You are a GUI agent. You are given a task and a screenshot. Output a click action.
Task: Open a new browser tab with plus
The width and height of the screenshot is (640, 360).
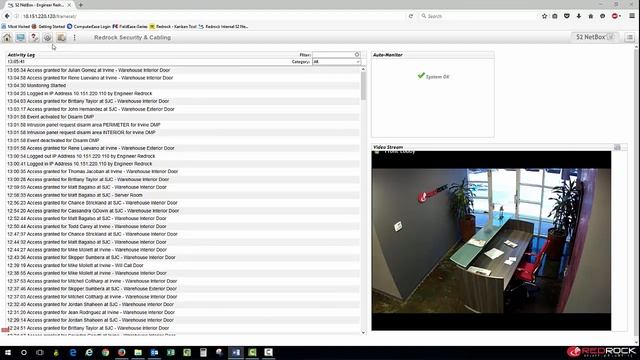coord(81,5)
